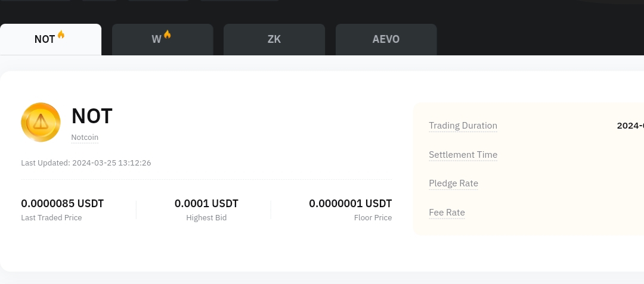Click the Floor Price value 0.0000001 USDT
The image size is (644, 284).
point(351,204)
